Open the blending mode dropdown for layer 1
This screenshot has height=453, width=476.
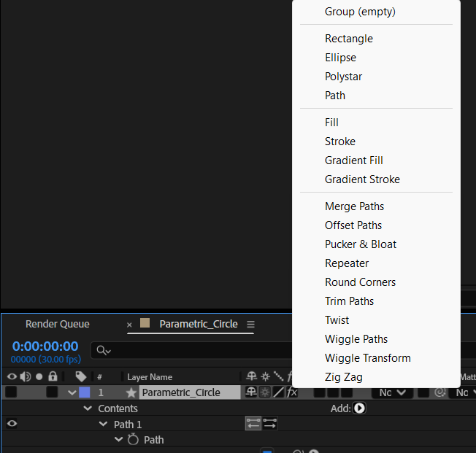point(392,392)
